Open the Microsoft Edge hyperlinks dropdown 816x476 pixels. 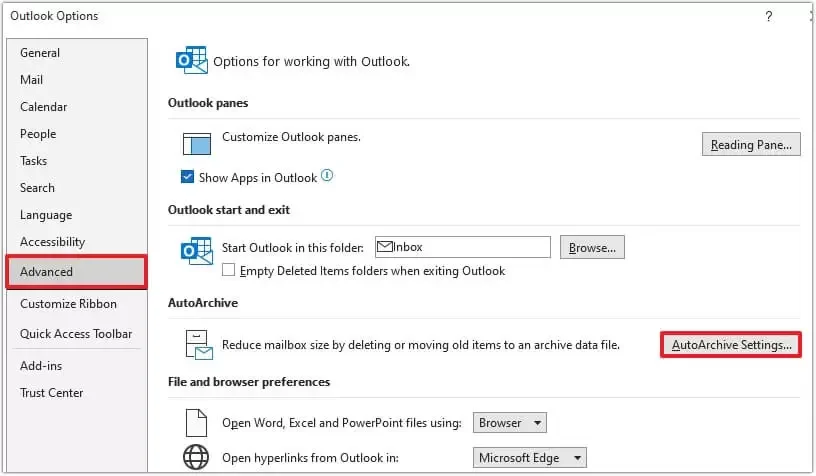(x=529, y=458)
